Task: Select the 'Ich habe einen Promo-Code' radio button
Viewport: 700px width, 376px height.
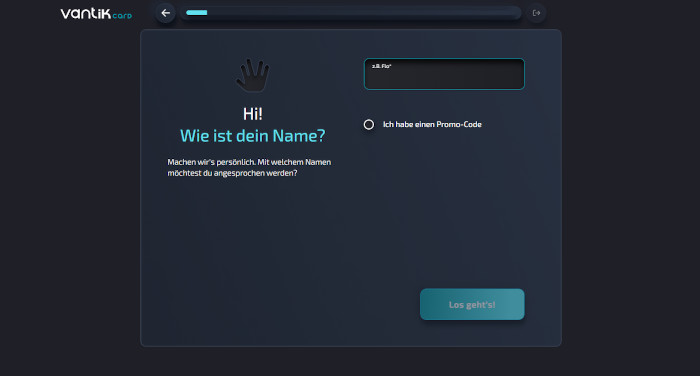Action: point(369,125)
